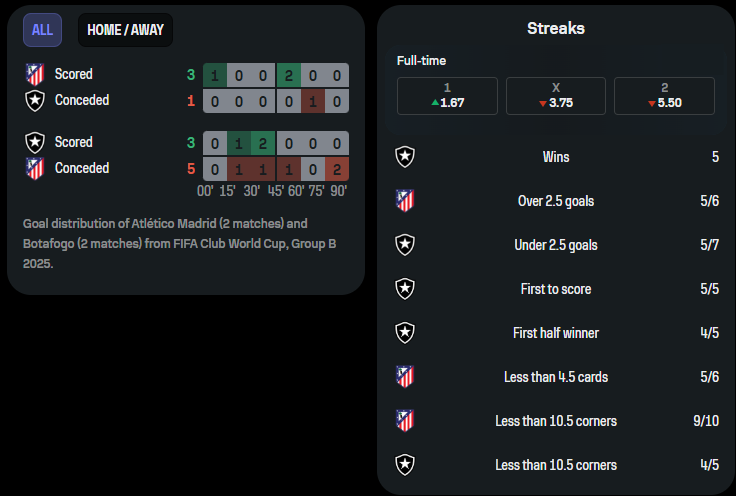Open the First to score streak row
This screenshot has width=736, height=496.
pos(556,289)
